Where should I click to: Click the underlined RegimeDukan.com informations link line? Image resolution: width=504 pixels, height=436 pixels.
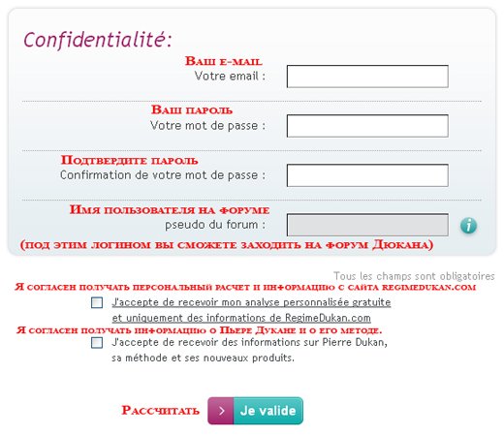tap(241, 318)
